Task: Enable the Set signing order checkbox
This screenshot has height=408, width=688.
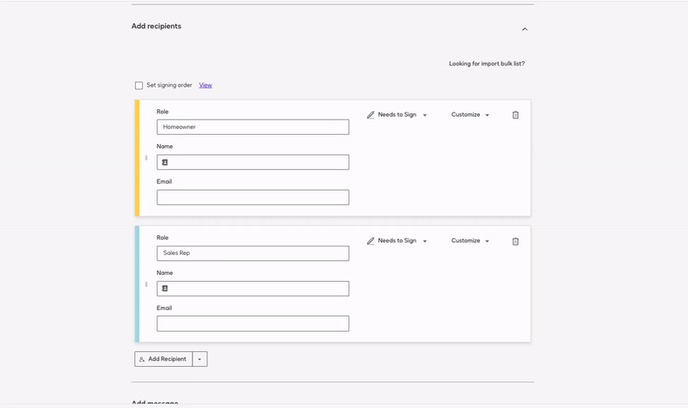Action: pyautogui.click(x=139, y=85)
